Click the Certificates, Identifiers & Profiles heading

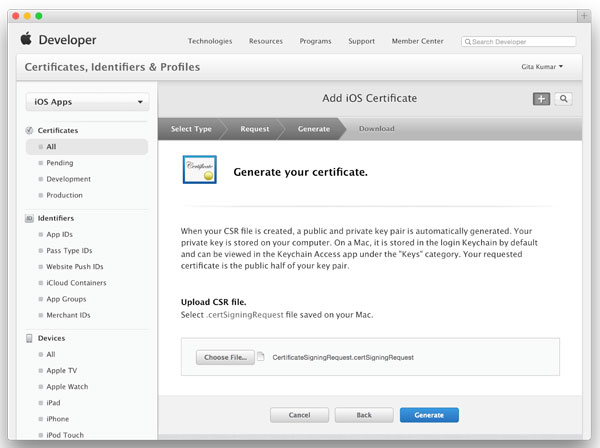[112, 67]
